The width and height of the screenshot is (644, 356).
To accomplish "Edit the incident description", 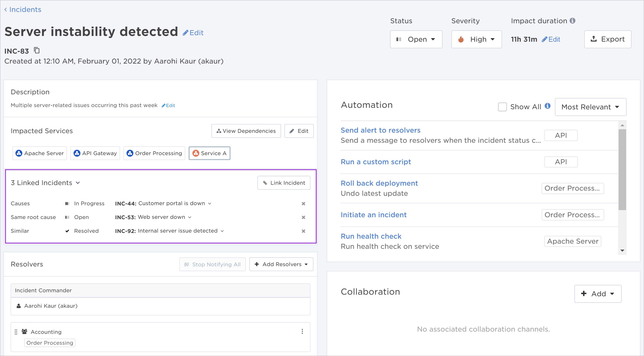I will click(x=168, y=105).
